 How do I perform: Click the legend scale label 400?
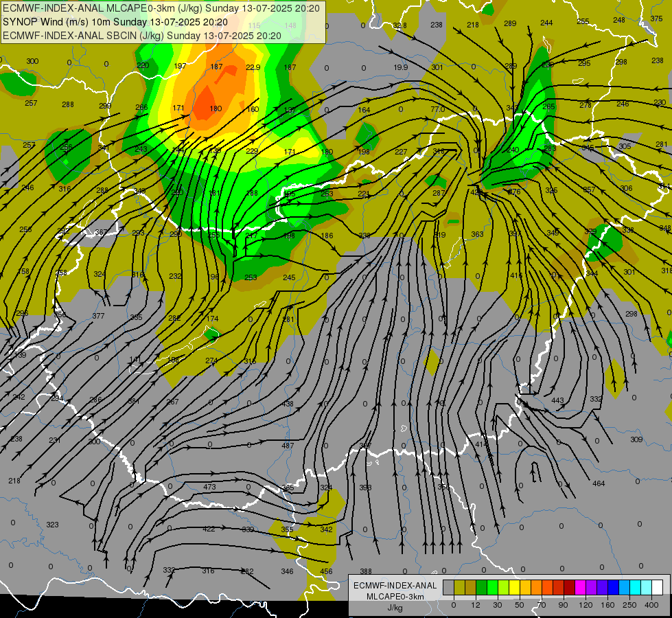(x=651, y=605)
